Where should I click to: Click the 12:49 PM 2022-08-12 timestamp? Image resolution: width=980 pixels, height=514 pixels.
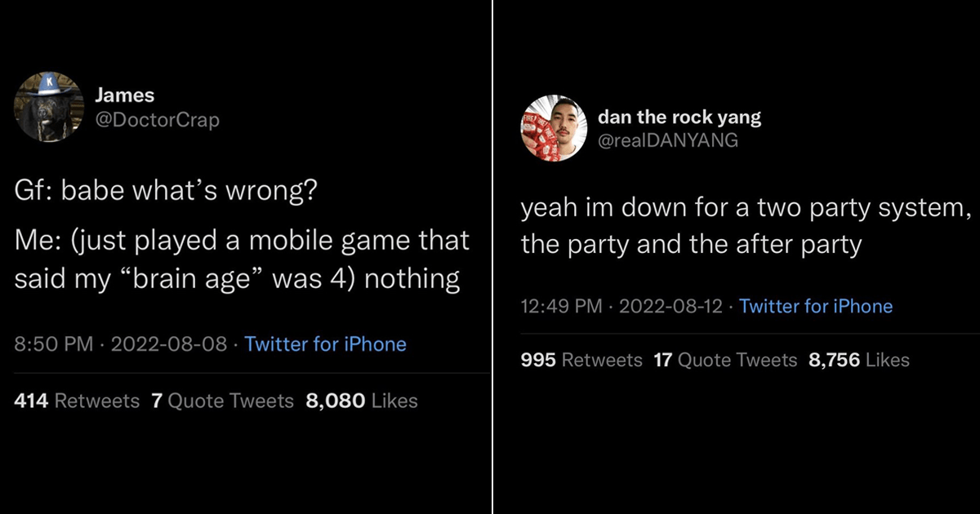[621, 307]
